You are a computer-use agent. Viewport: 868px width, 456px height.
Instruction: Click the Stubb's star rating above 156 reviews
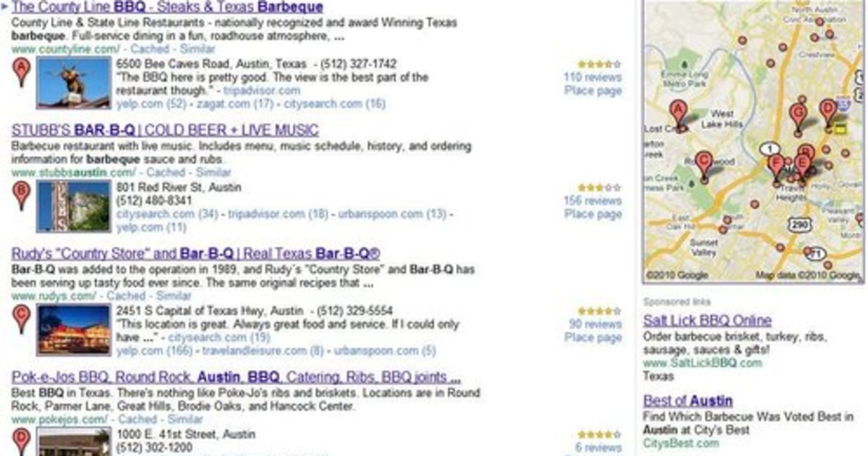pos(600,187)
